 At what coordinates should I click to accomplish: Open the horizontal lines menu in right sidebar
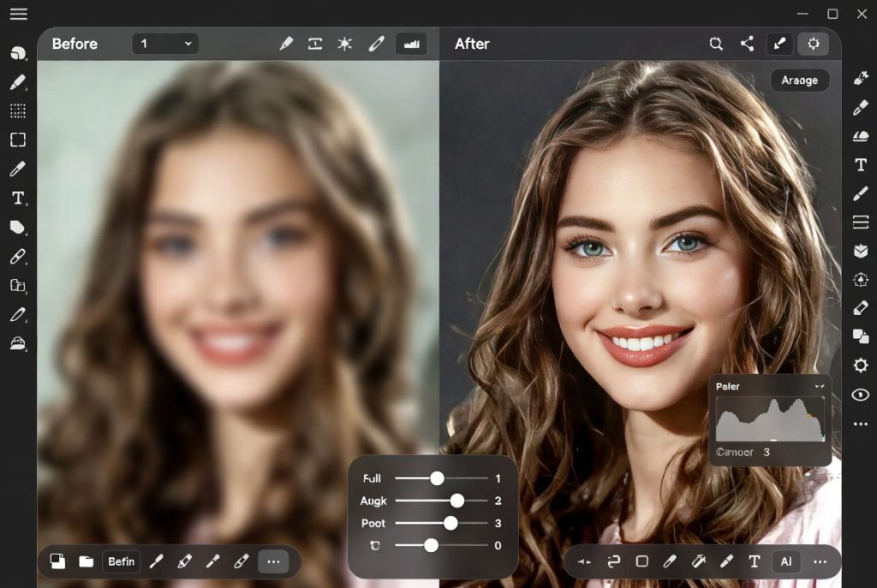click(860, 223)
